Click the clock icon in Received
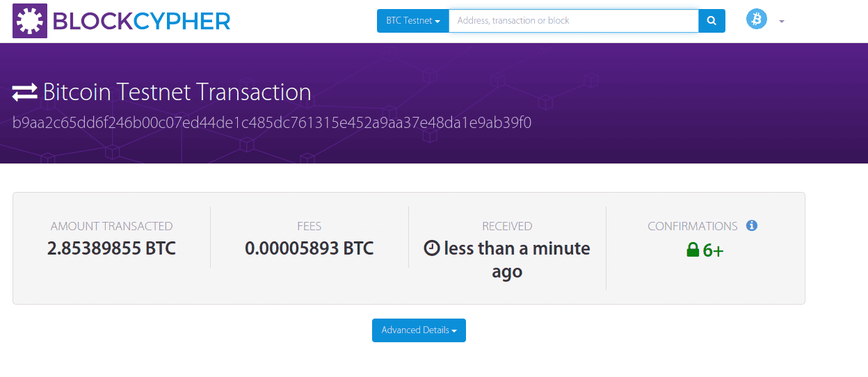This screenshot has width=868, height=377. coord(431,248)
